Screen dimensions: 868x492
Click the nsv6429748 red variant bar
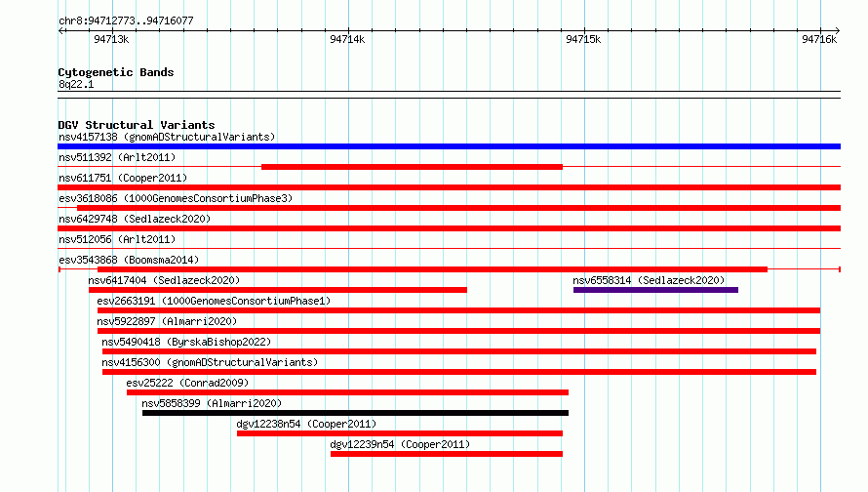[x=449, y=228]
